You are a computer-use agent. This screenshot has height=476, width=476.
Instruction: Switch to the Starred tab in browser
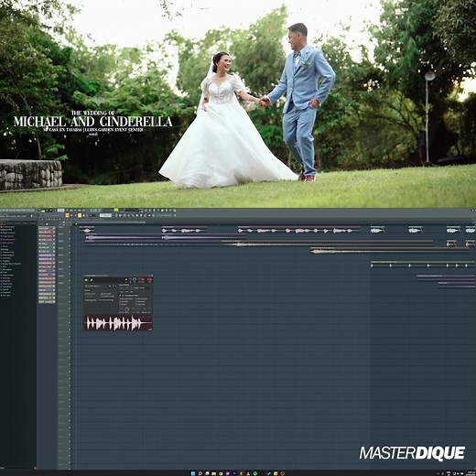pos(32,222)
